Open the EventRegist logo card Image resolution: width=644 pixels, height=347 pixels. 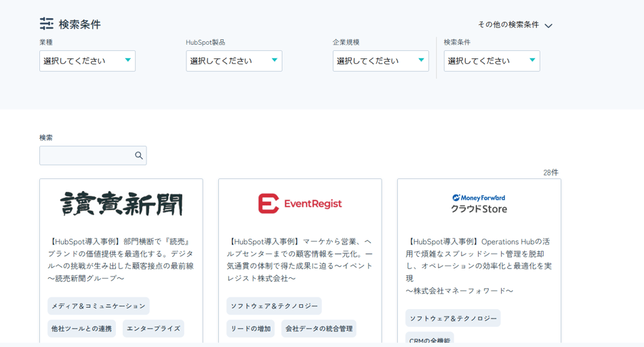300,204
